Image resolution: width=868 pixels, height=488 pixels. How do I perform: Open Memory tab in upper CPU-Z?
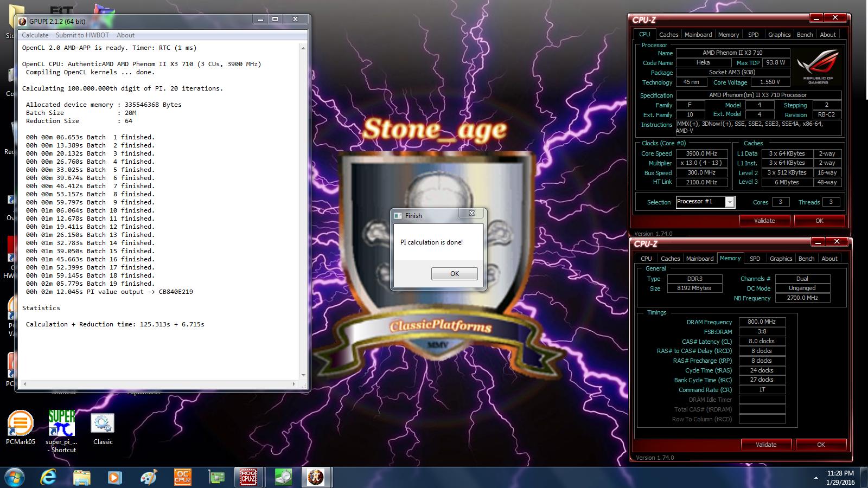[x=728, y=34]
